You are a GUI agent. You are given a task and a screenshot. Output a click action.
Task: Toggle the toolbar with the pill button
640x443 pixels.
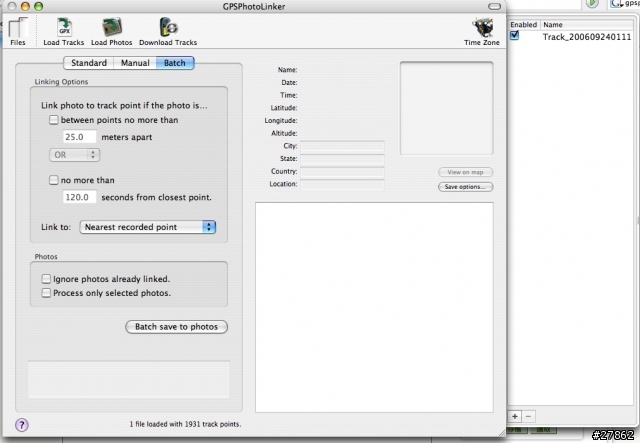(x=494, y=6)
